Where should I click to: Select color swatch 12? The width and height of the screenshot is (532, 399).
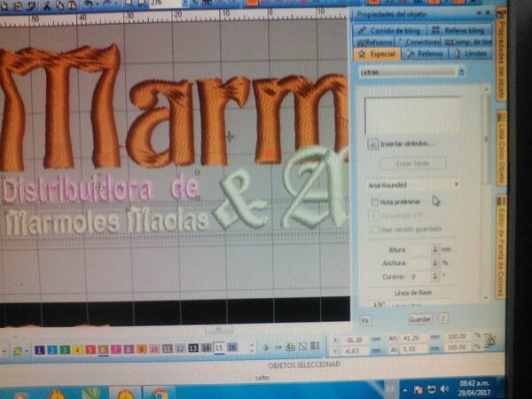pyautogui.click(x=180, y=348)
